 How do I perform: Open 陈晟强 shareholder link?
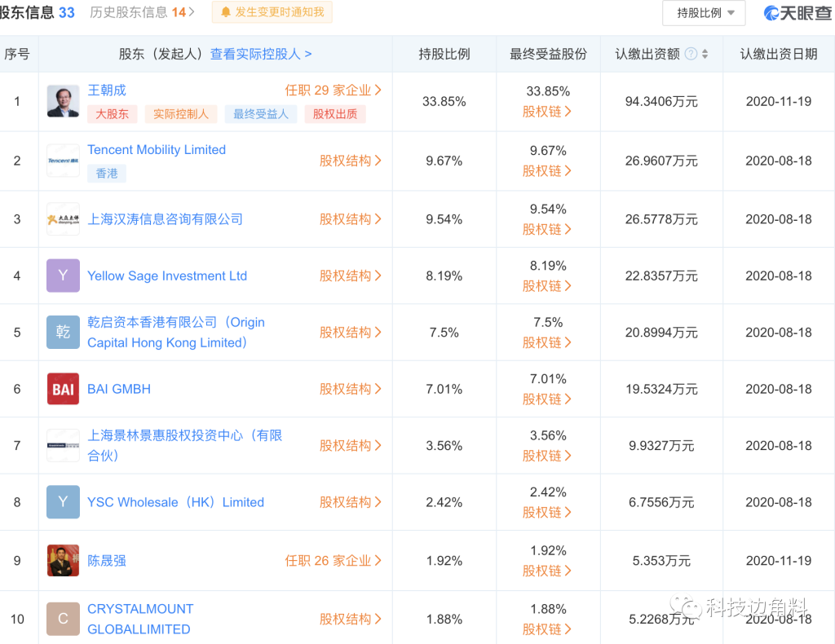(x=107, y=560)
